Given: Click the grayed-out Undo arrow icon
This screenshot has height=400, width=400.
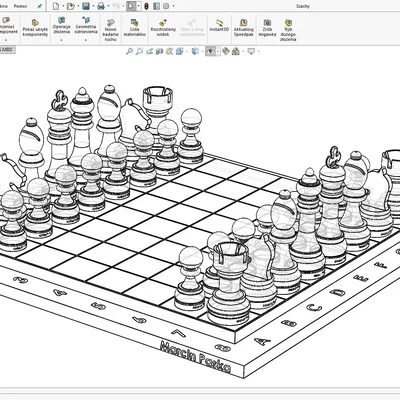Looking at the screenshot, I should (115, 6).
